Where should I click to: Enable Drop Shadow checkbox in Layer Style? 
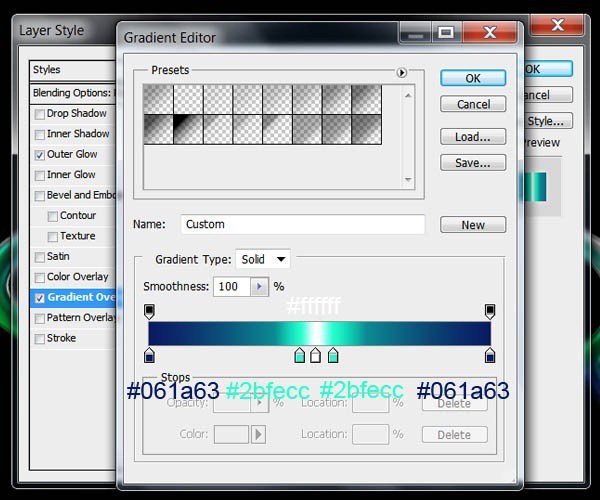(x=39, y=114)
